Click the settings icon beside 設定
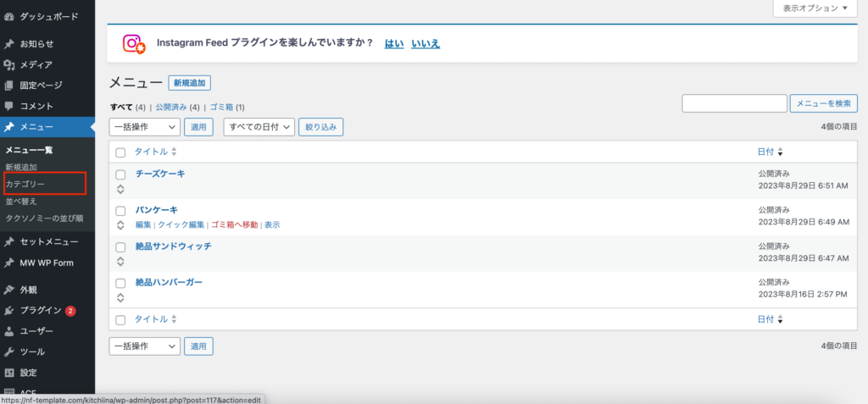This screenshot has height=404, width=868. click(x=8, y=373)
